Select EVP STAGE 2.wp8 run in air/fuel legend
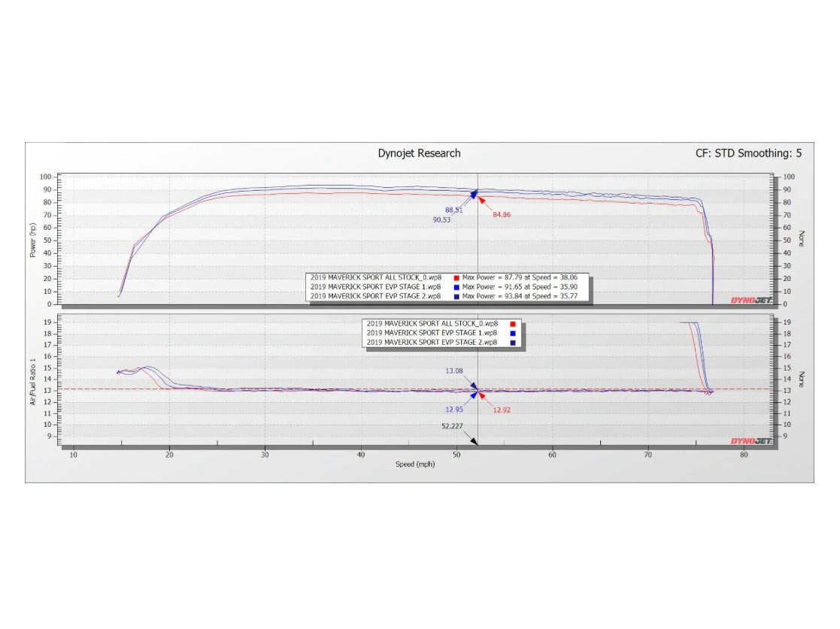The height and width of the screenshot is (629, 840). pos(432,342)
